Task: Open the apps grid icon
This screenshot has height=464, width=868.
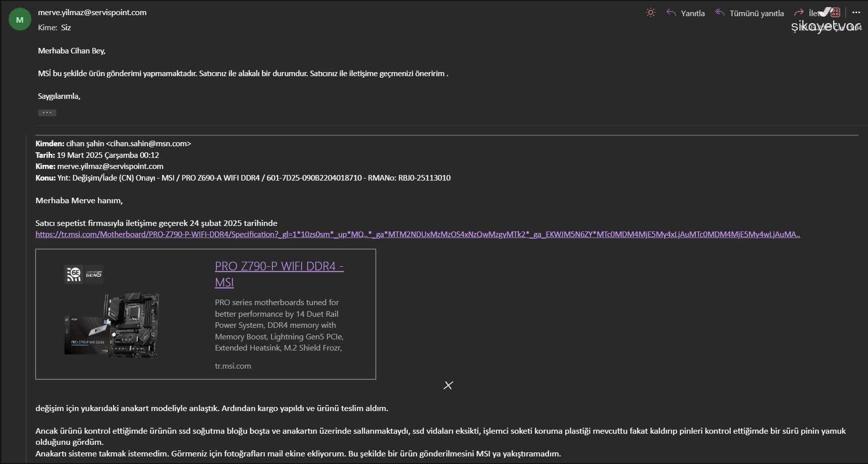Action: (836, 13)
